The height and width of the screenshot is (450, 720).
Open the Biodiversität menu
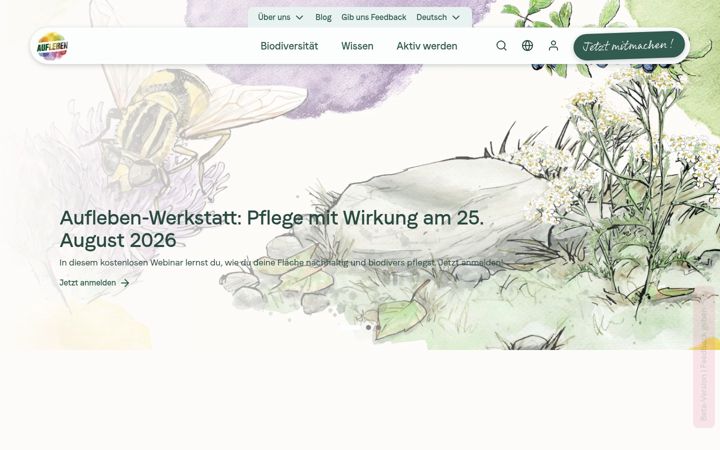(289, 46)
